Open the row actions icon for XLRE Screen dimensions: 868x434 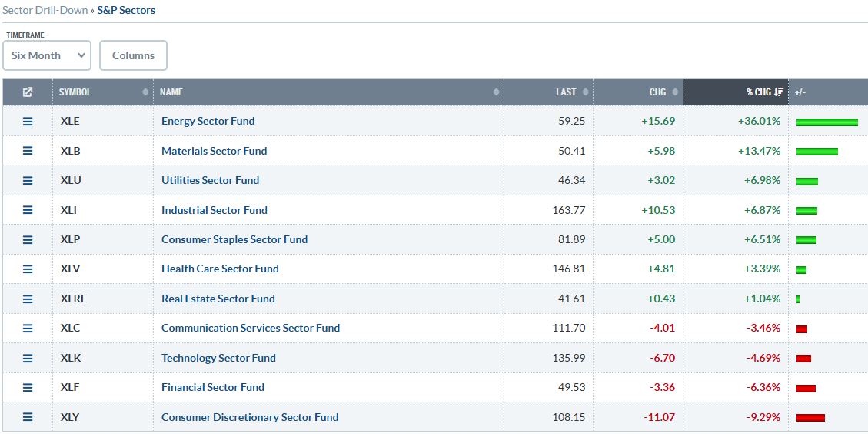[28, 299]
